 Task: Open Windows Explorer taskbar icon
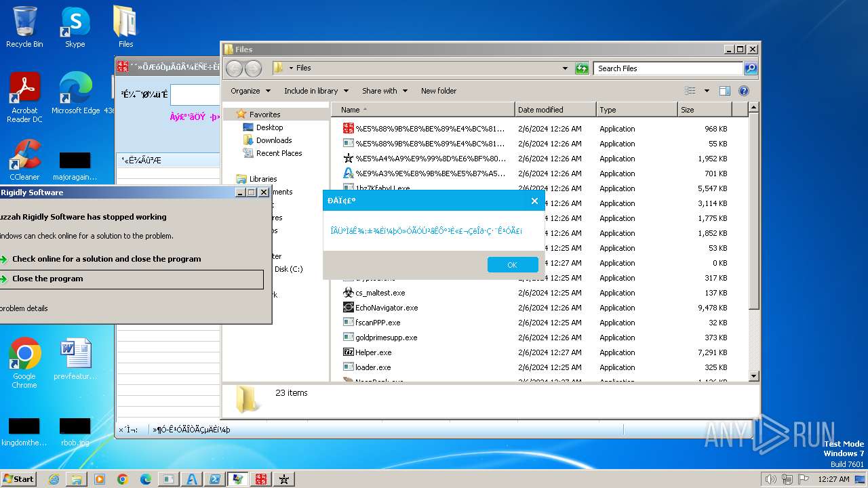click(x=77, y=479)
